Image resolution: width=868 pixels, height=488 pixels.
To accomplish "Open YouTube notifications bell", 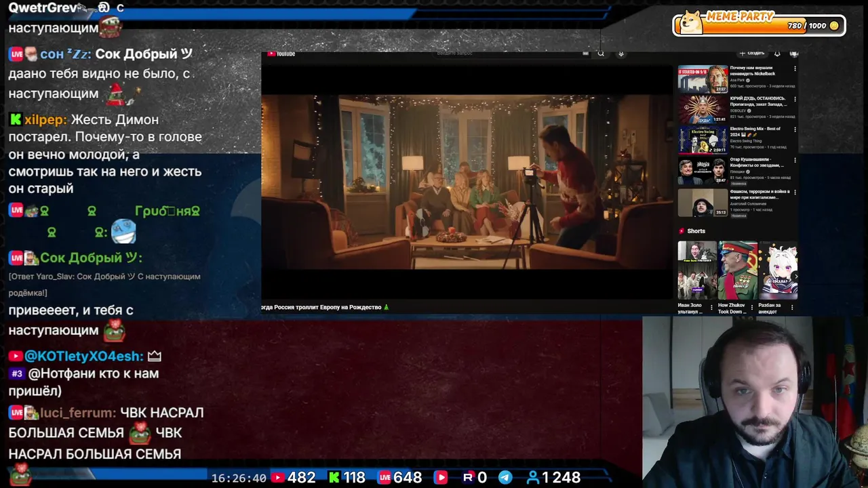I will pyautogui.click(x=777, y=54).
